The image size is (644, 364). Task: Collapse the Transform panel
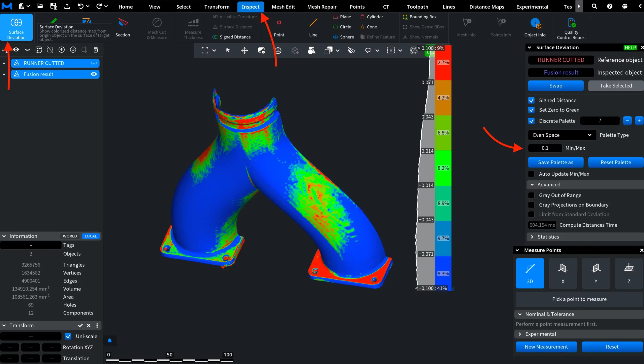click(4, 326)
